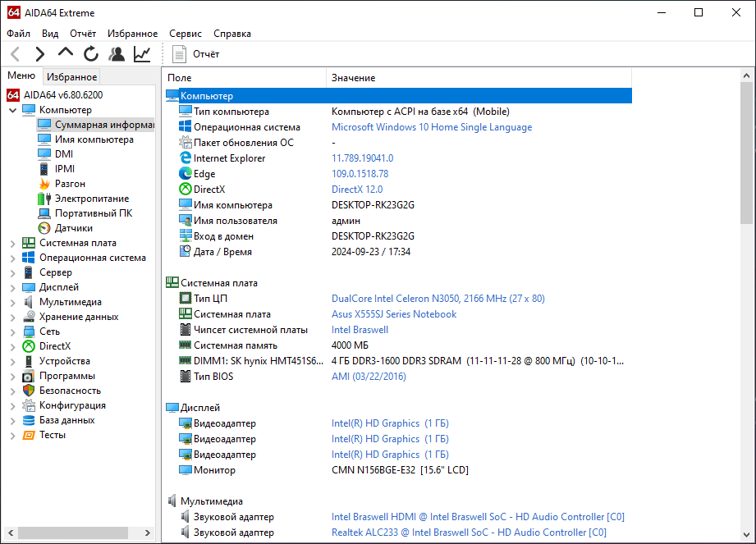
Task: Click the Датчики gauge icon
Action: point(44,228)
